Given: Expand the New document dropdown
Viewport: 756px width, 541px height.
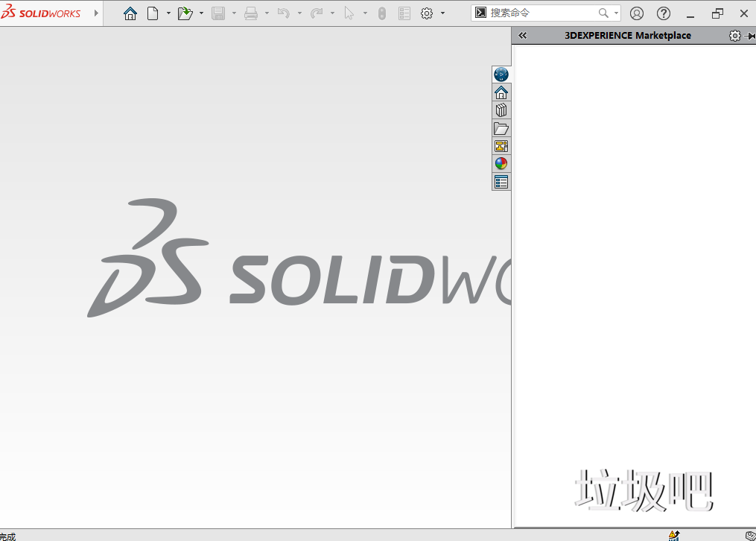Looking at the screenshot, I should (x=168, y=13).
